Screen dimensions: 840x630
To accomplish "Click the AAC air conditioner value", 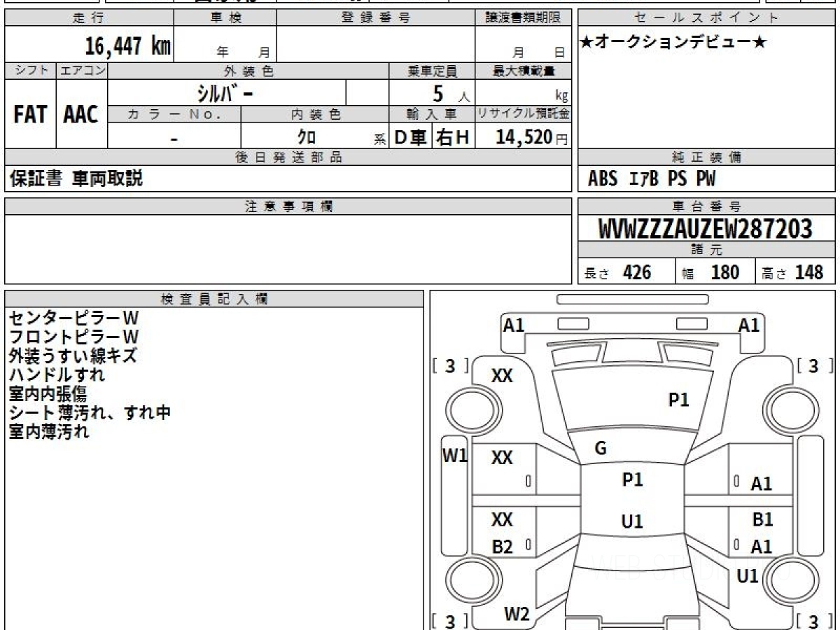I will pyautogui.click(x=81, y=114).
